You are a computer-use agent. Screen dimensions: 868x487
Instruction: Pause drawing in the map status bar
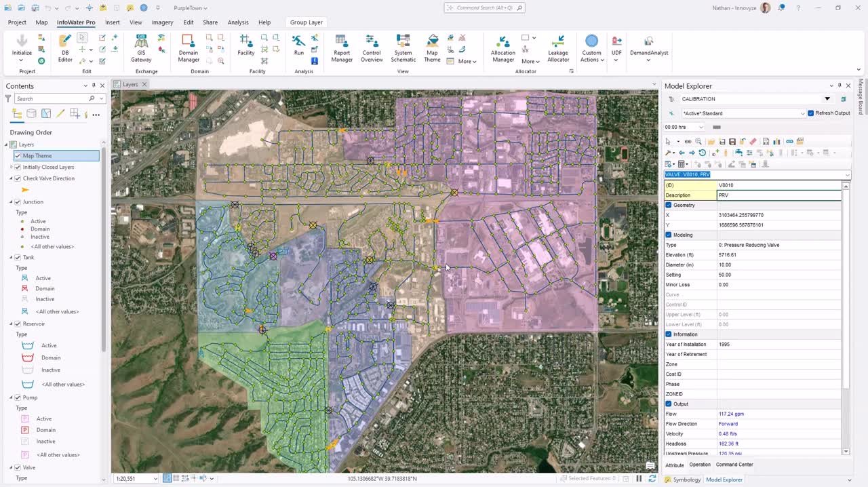point(639,478)
